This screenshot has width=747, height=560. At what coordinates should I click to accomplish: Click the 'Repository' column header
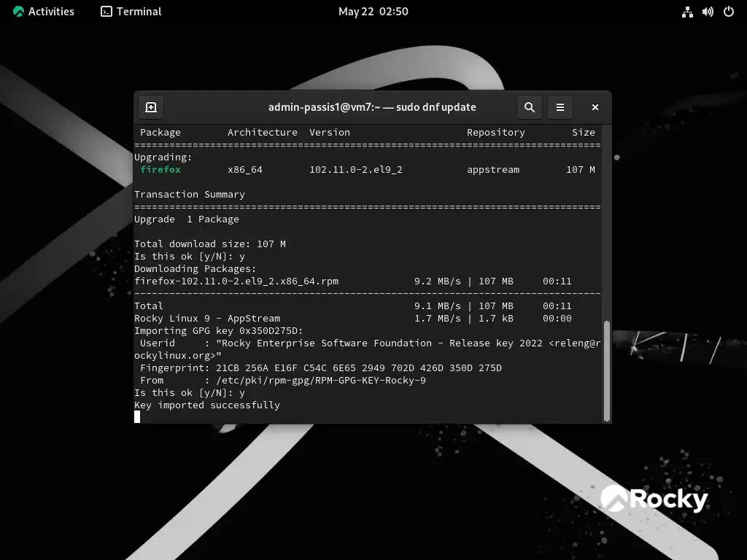(496, 133)
